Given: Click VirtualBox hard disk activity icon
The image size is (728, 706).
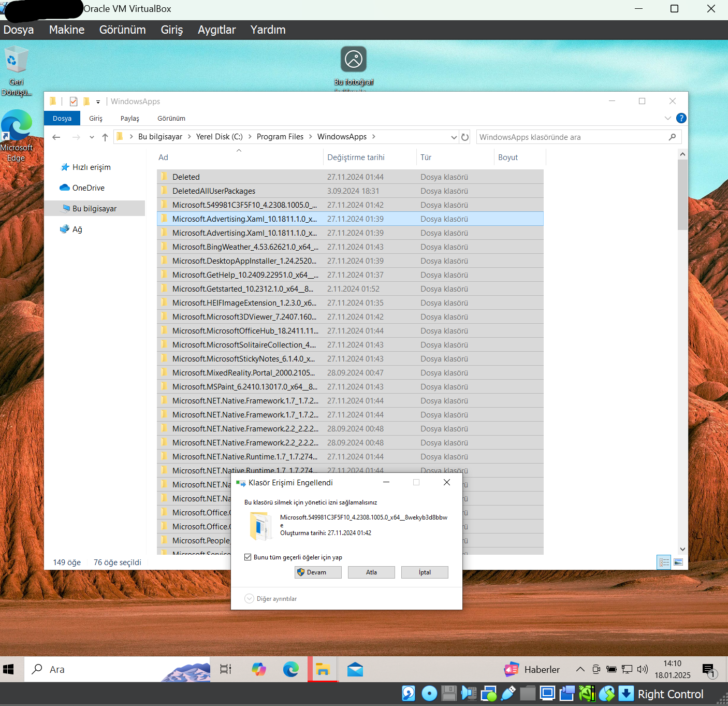Looking at the screenshot, I should [x=409, y=694].
